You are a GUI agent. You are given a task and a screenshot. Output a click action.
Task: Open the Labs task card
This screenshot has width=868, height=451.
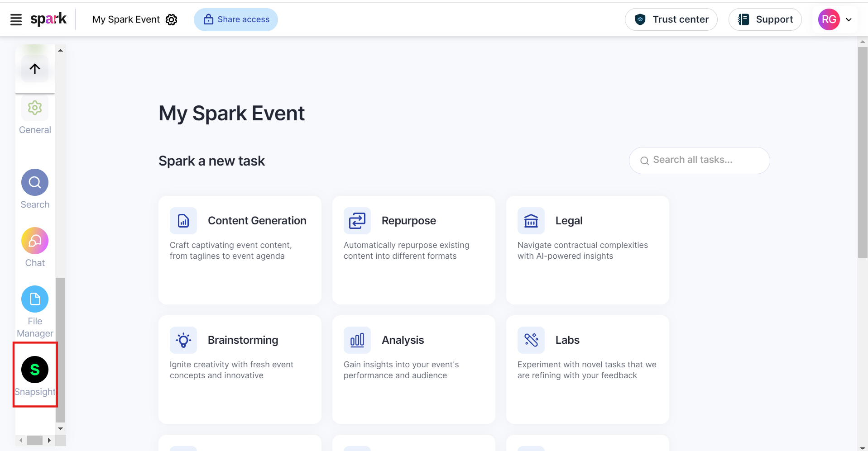(x=588, y=370)
